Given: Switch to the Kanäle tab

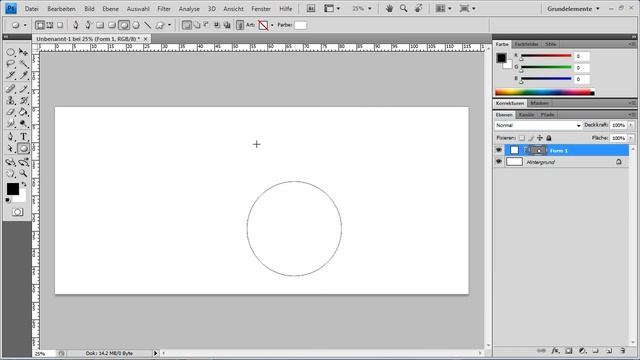Looking at the screenshot, I should click(527, 115).
